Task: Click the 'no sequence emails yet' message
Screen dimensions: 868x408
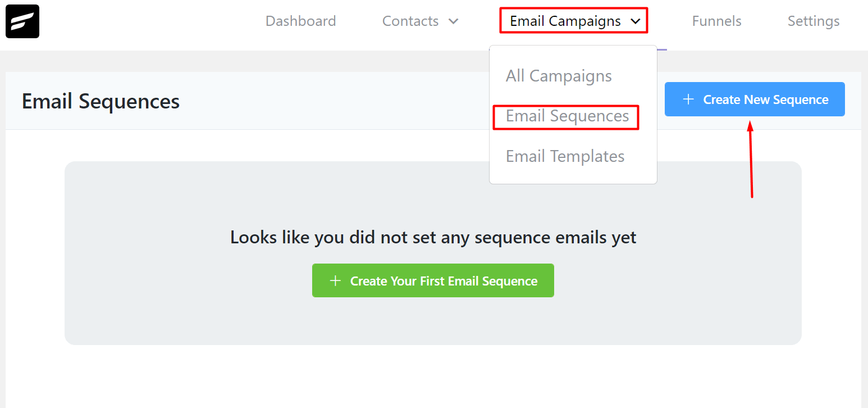Action: (433, 237)
